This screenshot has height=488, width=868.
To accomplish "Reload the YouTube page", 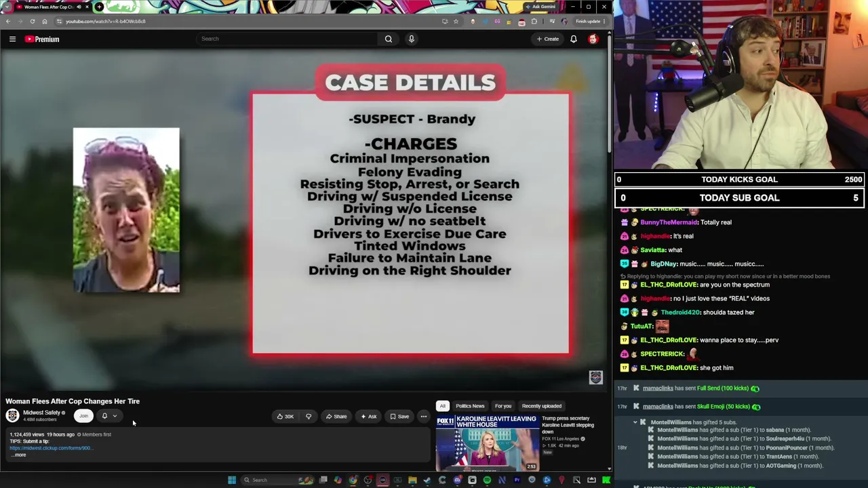I will tap(32, 21).
